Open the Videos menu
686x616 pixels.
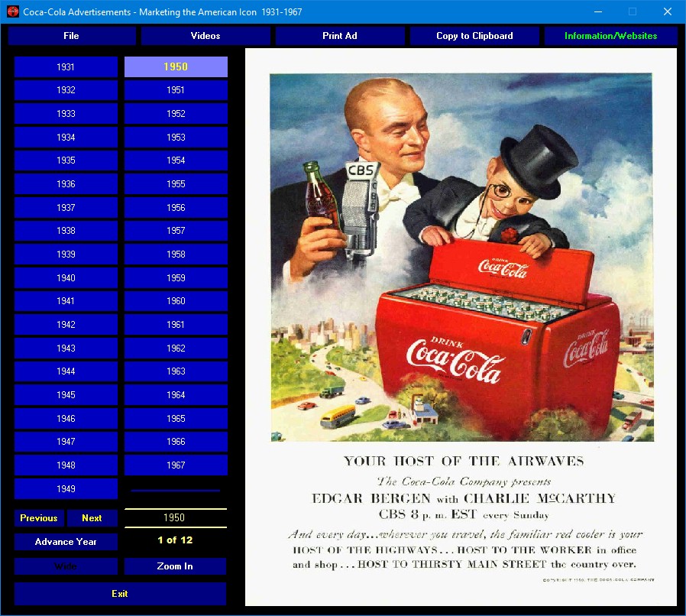click(205, 36)
